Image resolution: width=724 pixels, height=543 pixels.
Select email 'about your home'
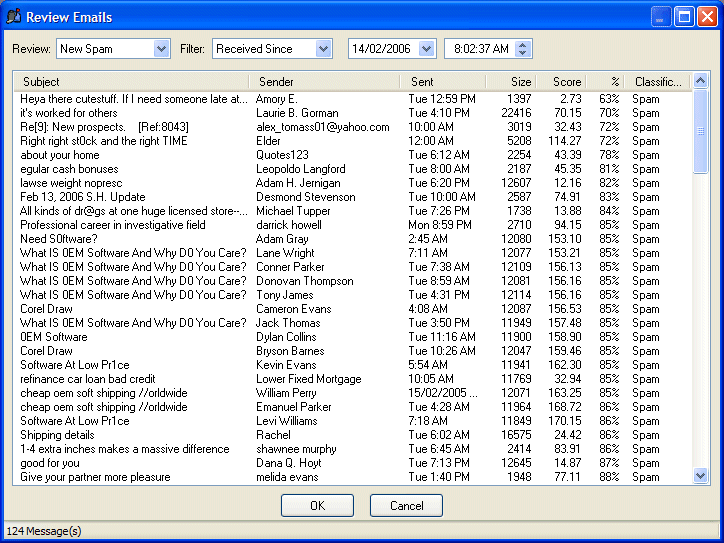pyautogui.click(x=60, y=155)
